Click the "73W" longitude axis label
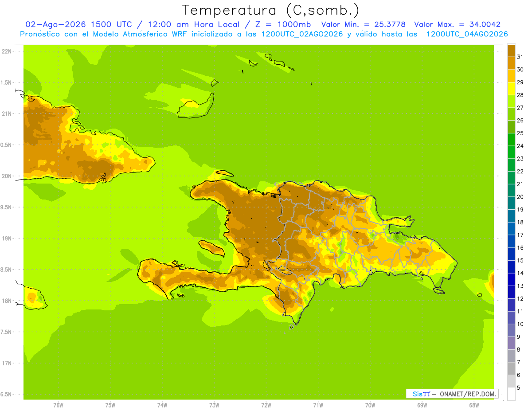Image resolution: width=532 pixels, height=411 pixels. [214, 405]
